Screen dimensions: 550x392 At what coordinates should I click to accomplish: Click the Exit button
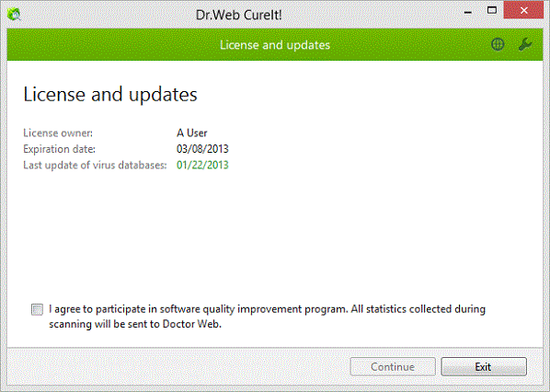tap(484, 367)
